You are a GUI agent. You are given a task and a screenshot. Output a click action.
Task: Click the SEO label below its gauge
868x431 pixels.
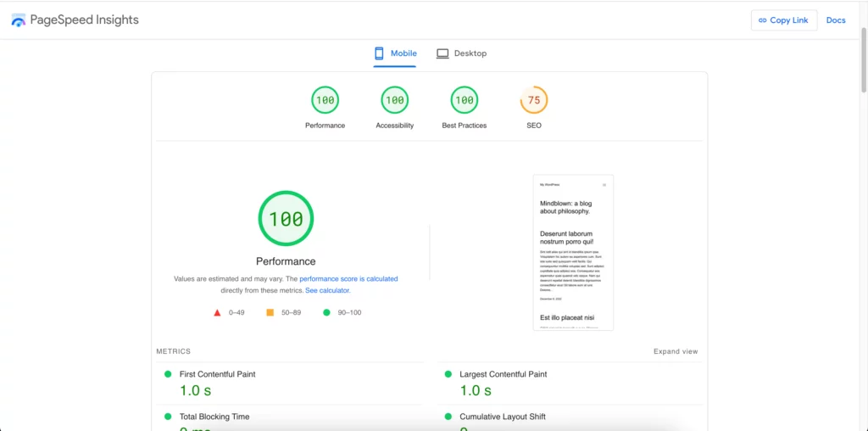coord(534,126)
